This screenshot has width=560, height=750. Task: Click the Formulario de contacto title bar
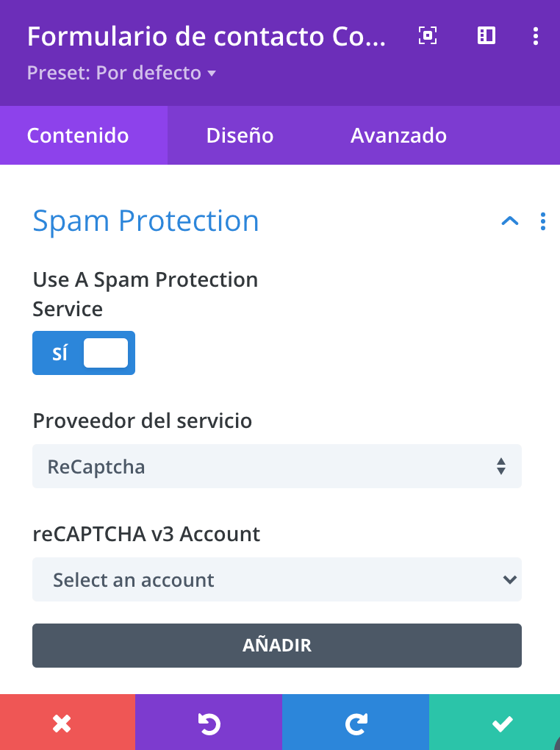pos(207,37)
